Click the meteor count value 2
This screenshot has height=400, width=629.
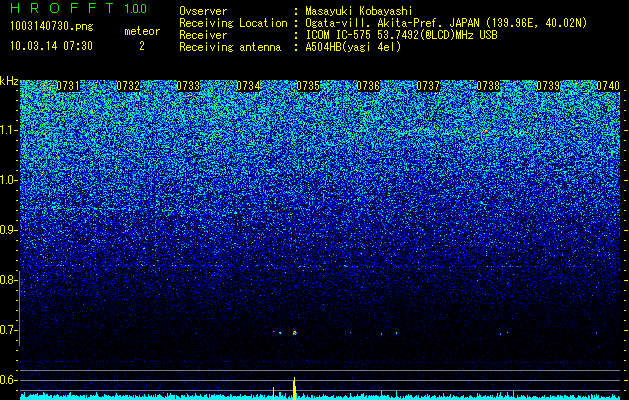click(142, 46)
